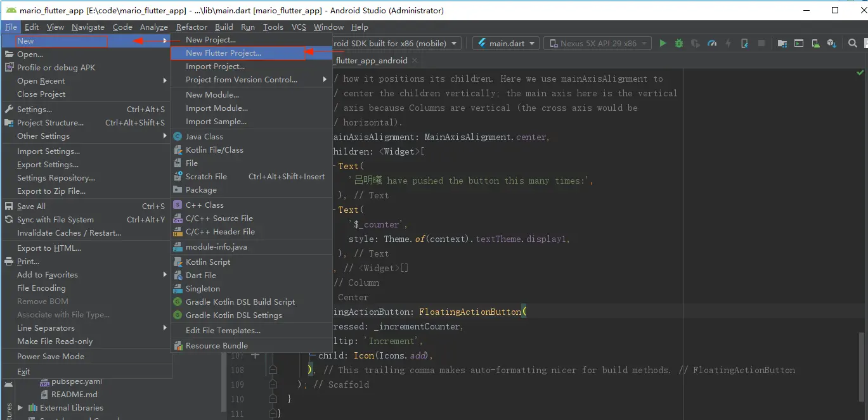Screen dimensions: 868x420
Task: Toggle Power Save Mode in File menu
Action: [x=51, y=356]
